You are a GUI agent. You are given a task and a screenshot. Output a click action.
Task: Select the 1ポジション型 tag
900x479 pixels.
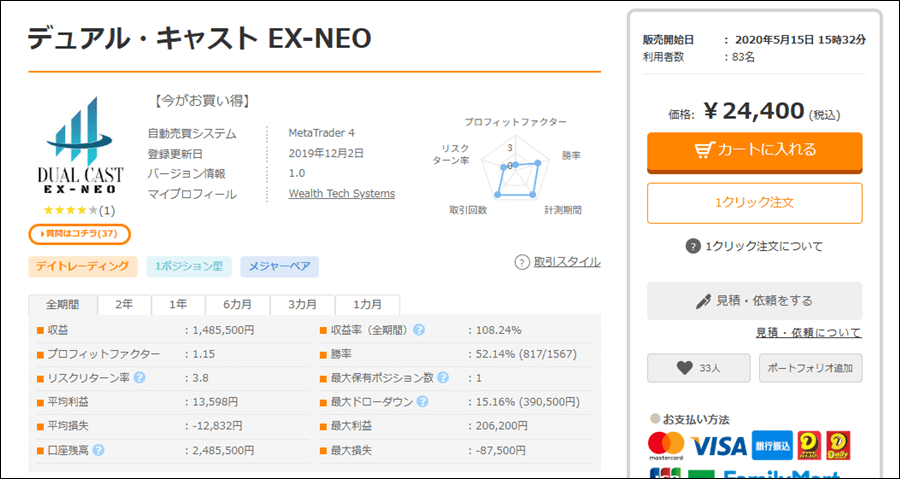[188, 267]
